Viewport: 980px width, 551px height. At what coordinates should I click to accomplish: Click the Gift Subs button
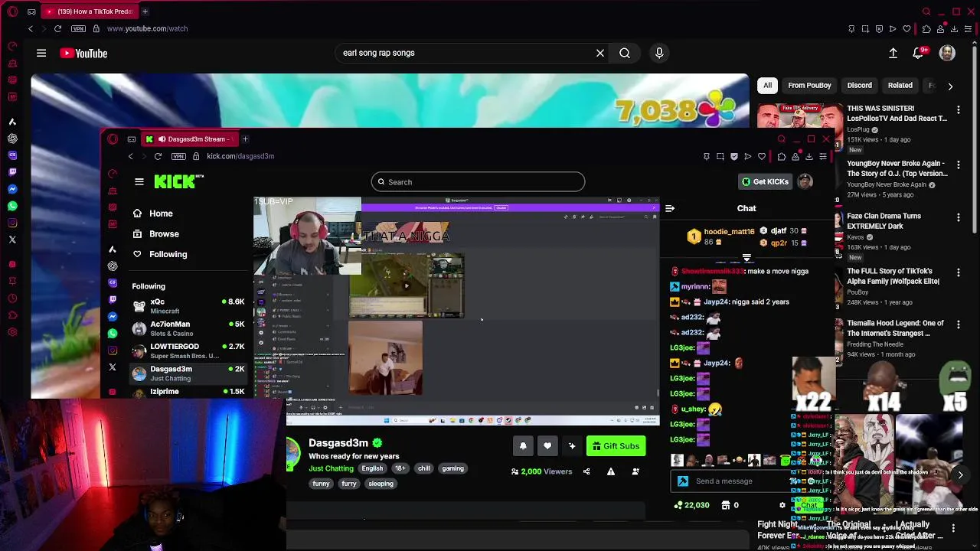pos(616,446)
